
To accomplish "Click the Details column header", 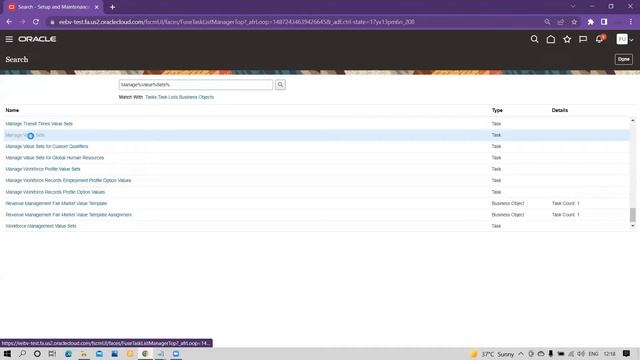I will coord(560,110).
